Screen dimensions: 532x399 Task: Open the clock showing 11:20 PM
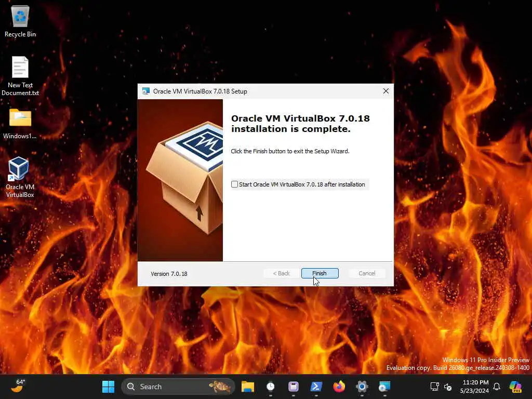coord(474,387)
